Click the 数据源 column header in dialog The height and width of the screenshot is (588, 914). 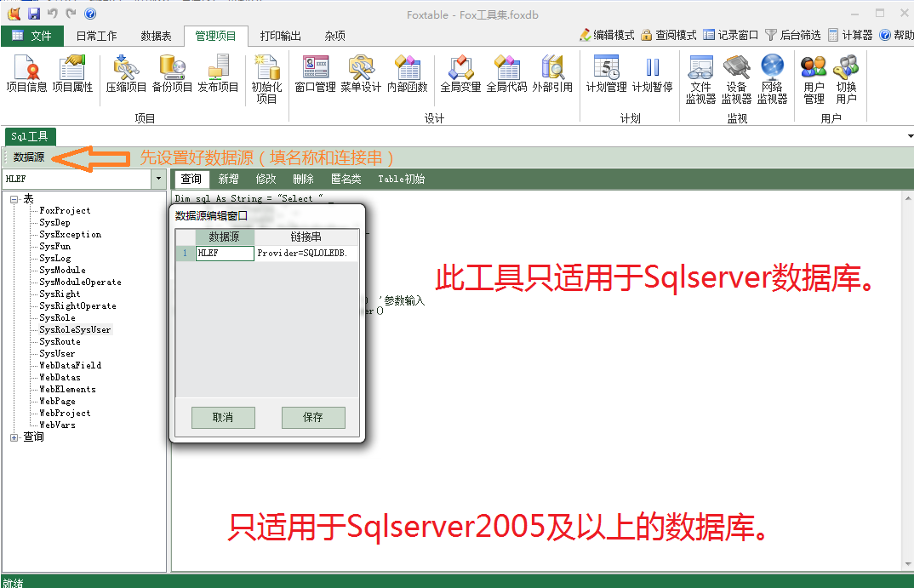point(225,237)
